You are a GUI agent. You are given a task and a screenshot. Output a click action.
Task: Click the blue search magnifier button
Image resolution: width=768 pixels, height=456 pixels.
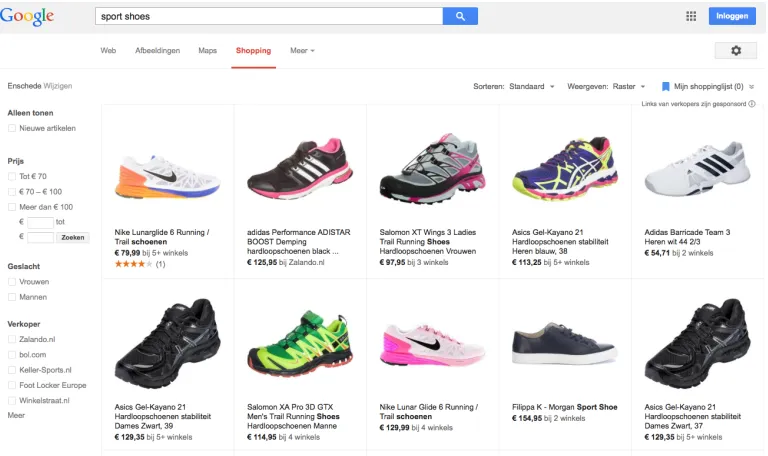(460, 16)
